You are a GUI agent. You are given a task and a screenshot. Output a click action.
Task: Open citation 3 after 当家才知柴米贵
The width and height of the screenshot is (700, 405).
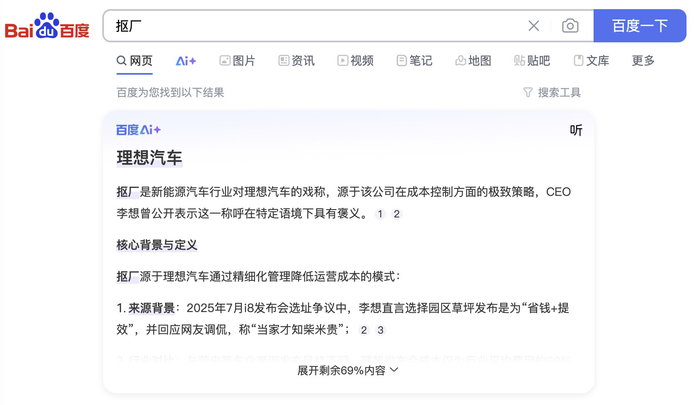380,330
